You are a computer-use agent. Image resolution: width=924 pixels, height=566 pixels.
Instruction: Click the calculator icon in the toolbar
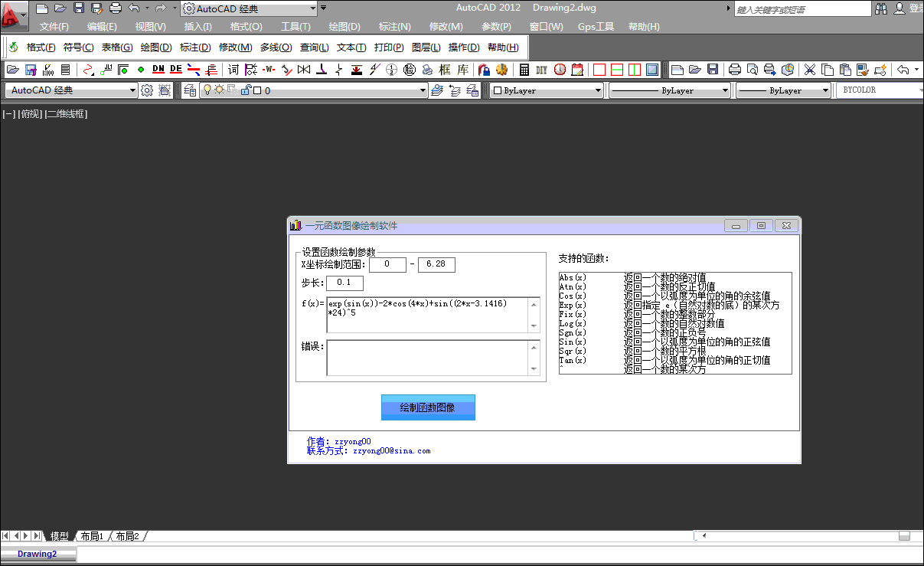click(524, 70)
